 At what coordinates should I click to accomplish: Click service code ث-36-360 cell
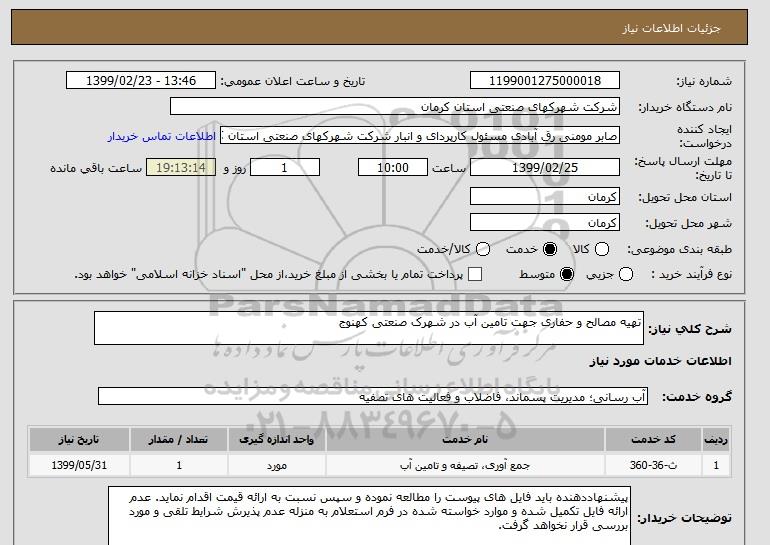click(x=653, y=465)
